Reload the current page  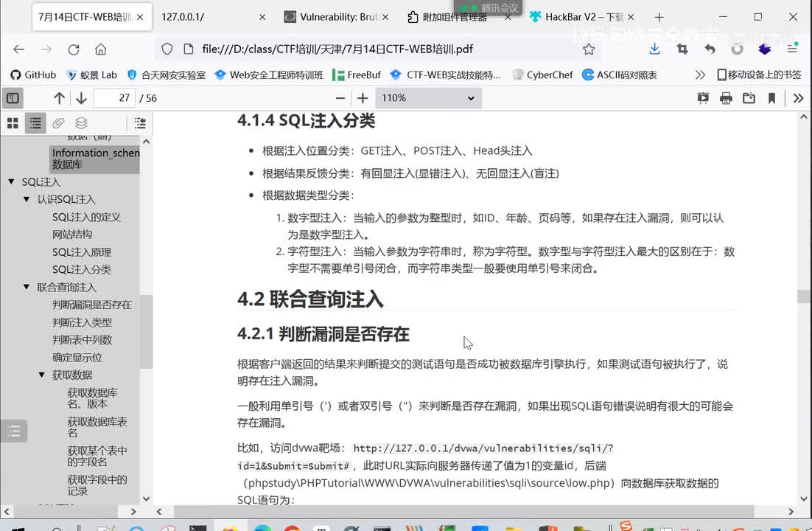coord(74,49)
